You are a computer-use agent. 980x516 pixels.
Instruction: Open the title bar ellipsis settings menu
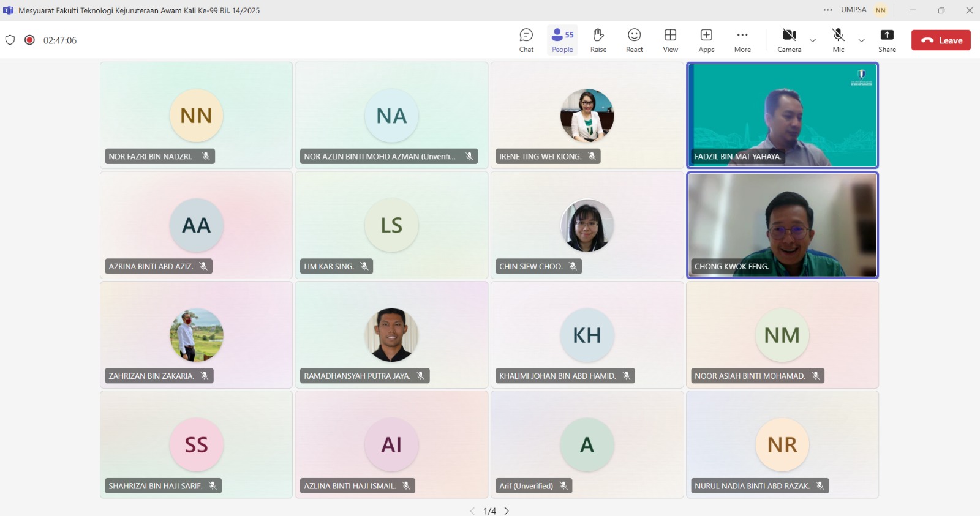[x=827, y=10]
